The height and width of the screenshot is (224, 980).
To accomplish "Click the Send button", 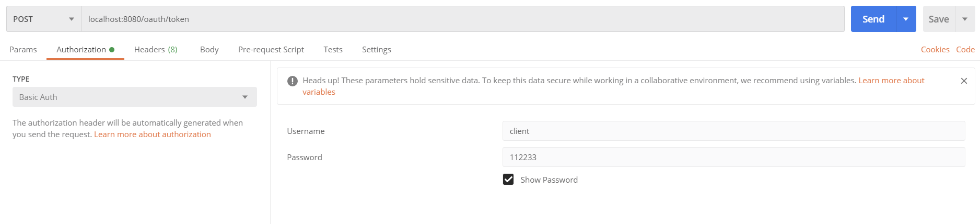I will pos(873,19).
